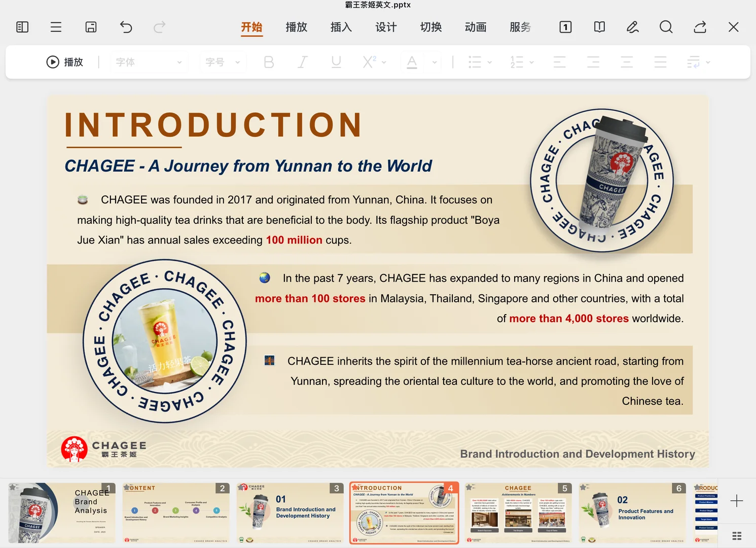The image size is (756, 548).
Task: Toggle the slide panel sidebar icon
Action: (22, 27)
